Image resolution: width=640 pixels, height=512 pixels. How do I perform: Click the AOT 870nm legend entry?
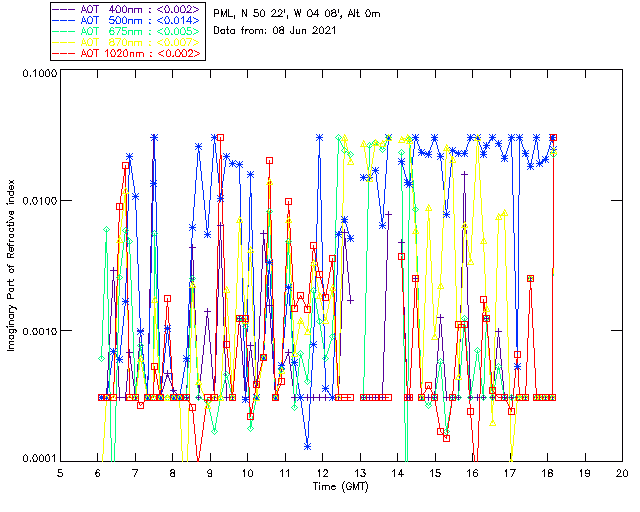pos(127,42)
